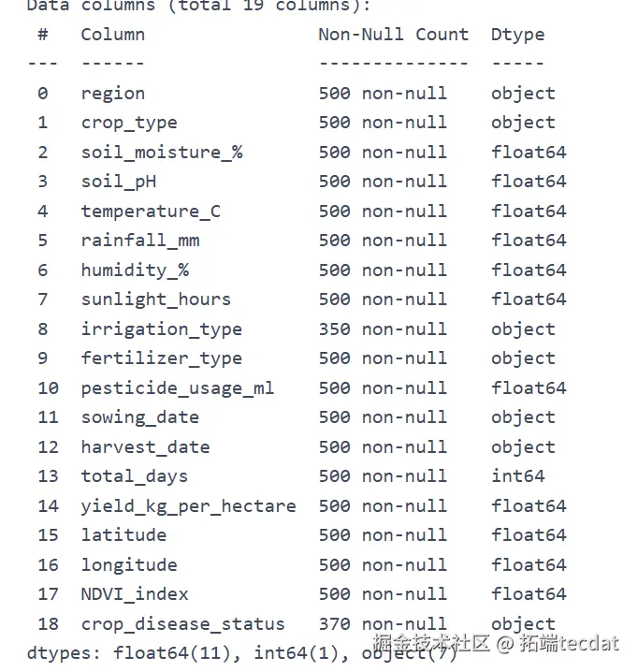The width and height of the screenshot is (637, 672).
Task: Click the 'Column' header text
Action: click(112, 35)
